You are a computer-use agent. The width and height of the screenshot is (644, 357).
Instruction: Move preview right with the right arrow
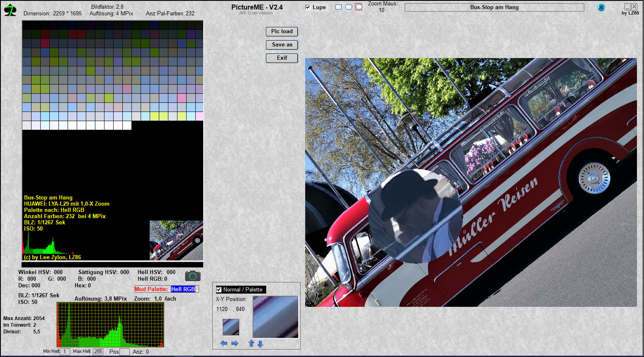click(x=235, y=343)
